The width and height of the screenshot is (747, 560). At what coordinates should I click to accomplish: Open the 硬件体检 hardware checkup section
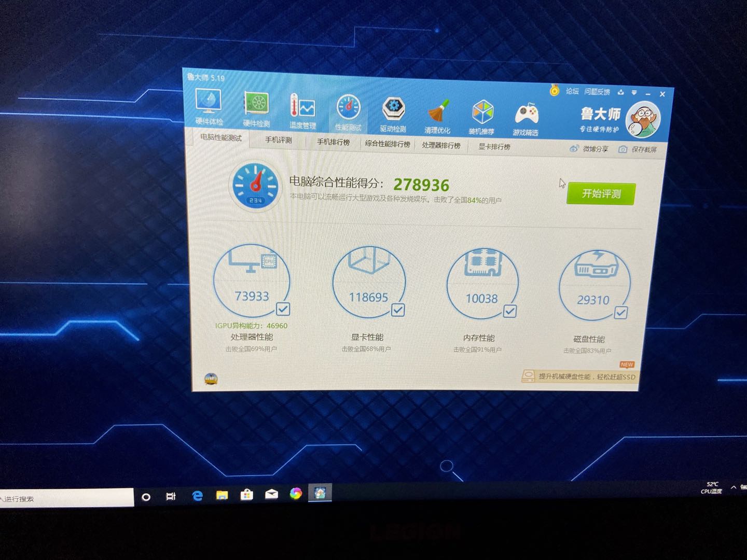[x=209, y=107]
